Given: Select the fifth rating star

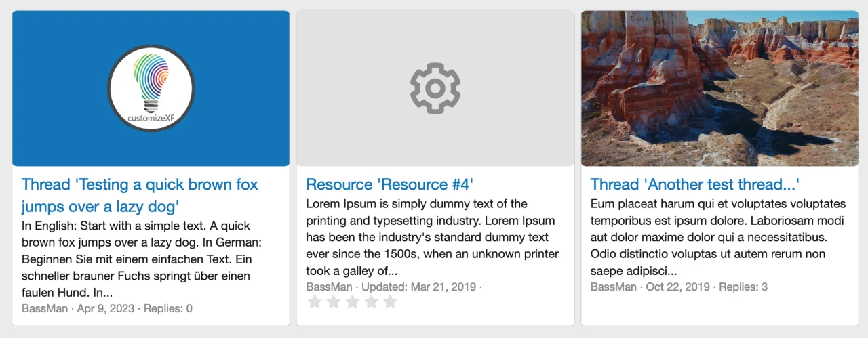Looking at the screenshot, I should pos(390,301).
